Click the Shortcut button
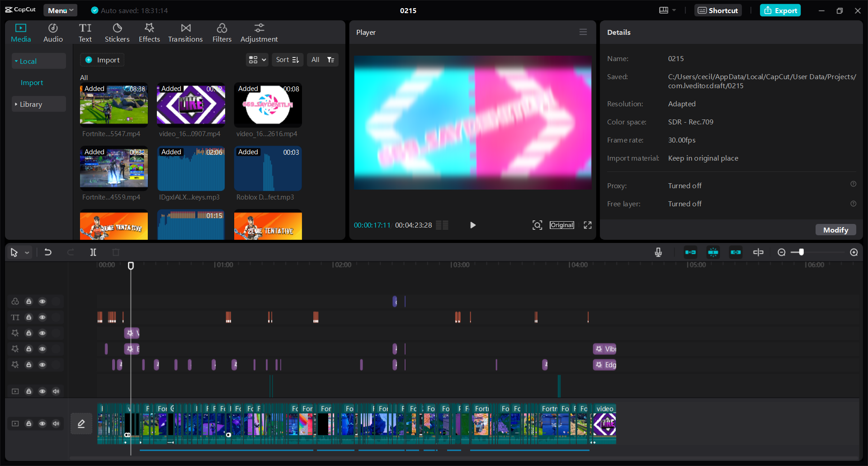 [x=718, y=10]
